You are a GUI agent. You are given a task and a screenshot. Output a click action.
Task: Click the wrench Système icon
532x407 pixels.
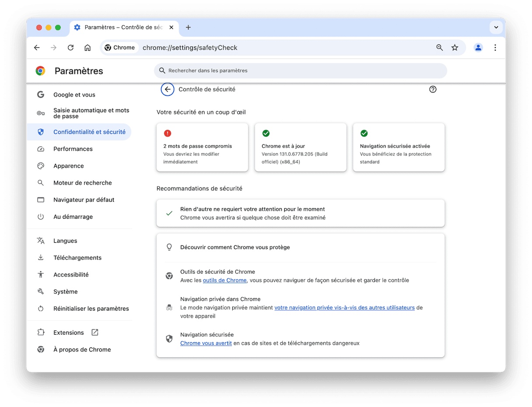coord(41,291)
